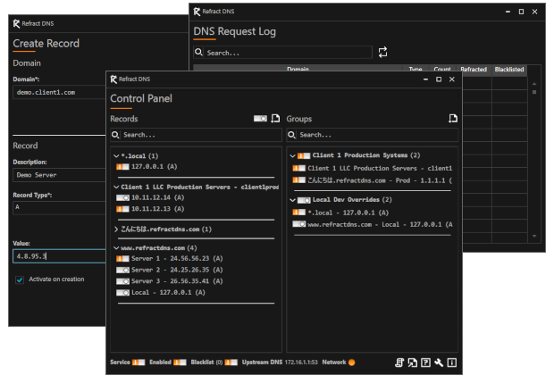Minimize the DNS Request Log window
554x392 pixels.
pos(508,12)
